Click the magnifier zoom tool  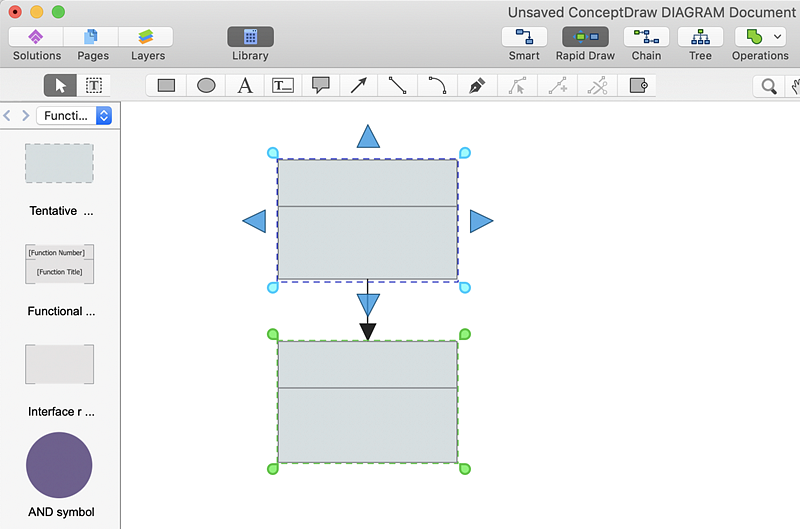769,86
